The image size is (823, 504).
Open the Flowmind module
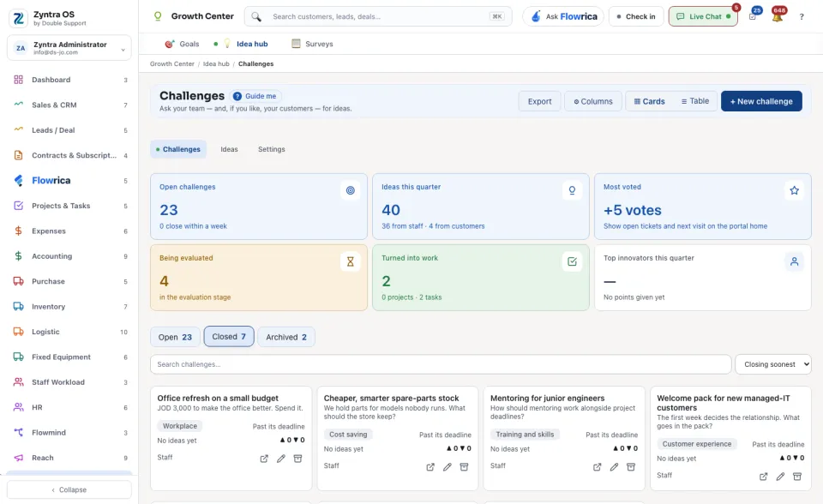coord(69,433)
